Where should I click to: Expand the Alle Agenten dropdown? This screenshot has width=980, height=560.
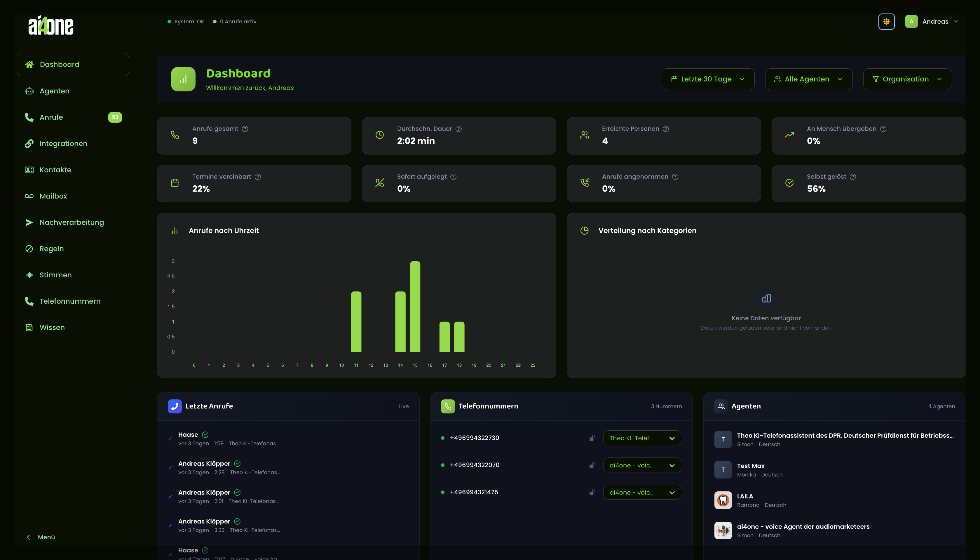[808, 79]
